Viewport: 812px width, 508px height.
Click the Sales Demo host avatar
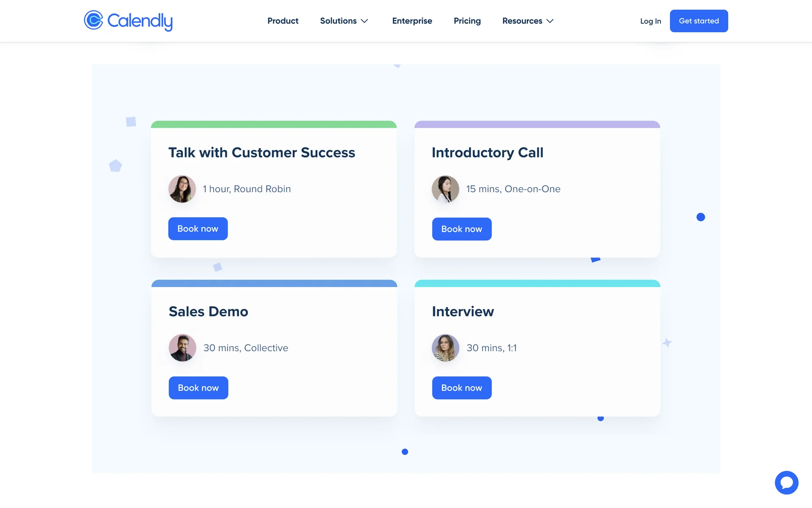pos(182,348)
